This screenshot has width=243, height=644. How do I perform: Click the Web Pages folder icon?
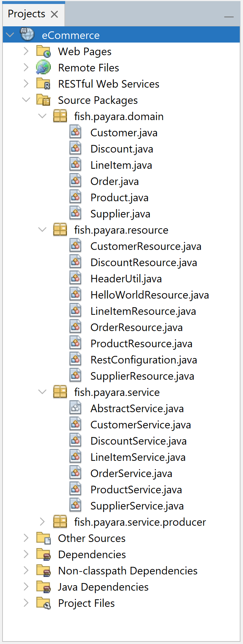pos(44,52)
